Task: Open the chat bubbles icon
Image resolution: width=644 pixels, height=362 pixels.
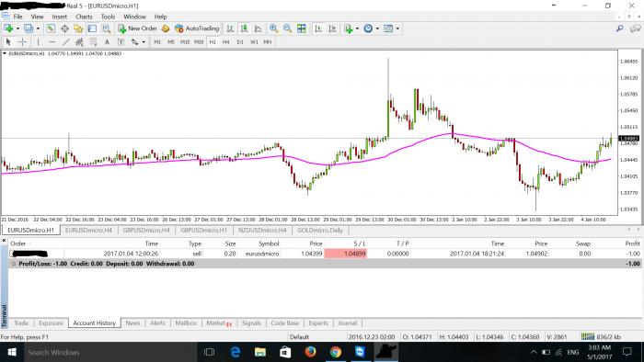Action: [636, 28]
